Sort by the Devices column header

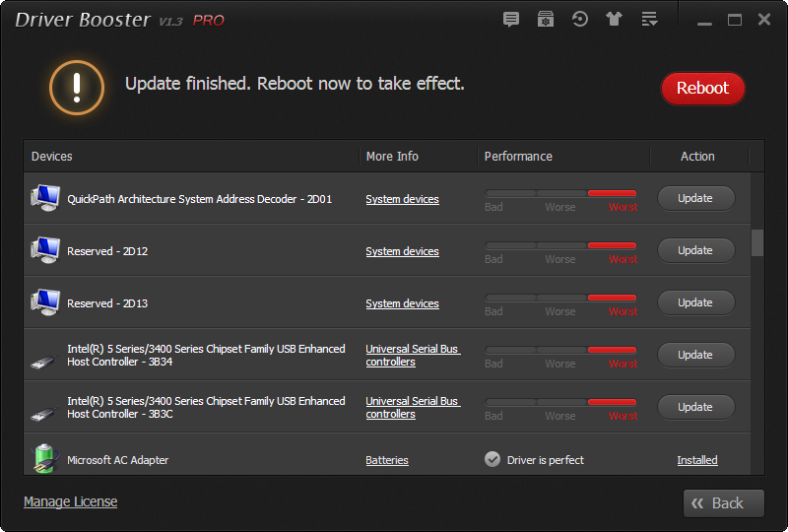52,157
